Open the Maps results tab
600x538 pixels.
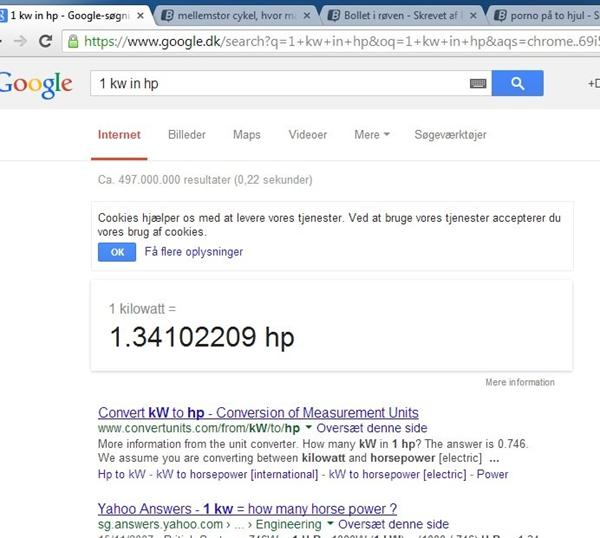point(247,135)
